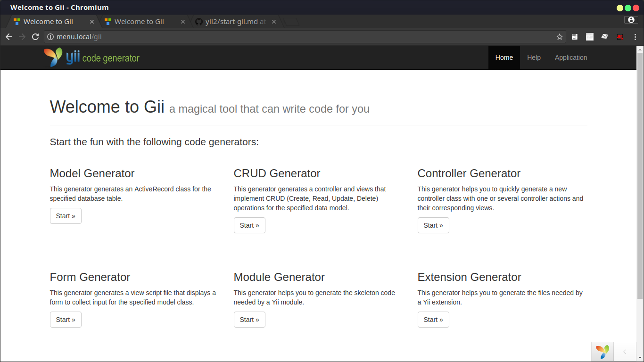644x362 pixels.
Task: Click the red extension icon in toolbar
Action: 620,37
